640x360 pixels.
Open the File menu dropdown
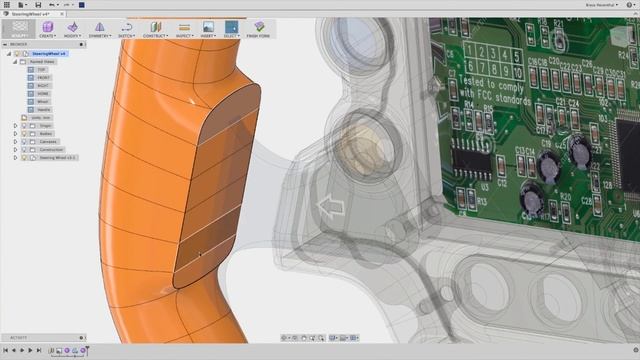[22, 5]
